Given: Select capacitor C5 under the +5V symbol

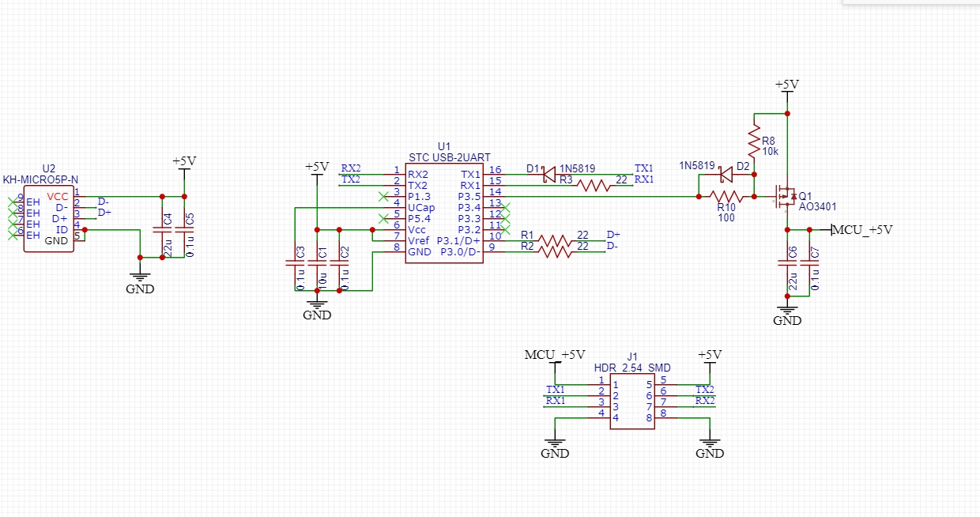Looking at the screenshot, I should (x=184, y=228).
